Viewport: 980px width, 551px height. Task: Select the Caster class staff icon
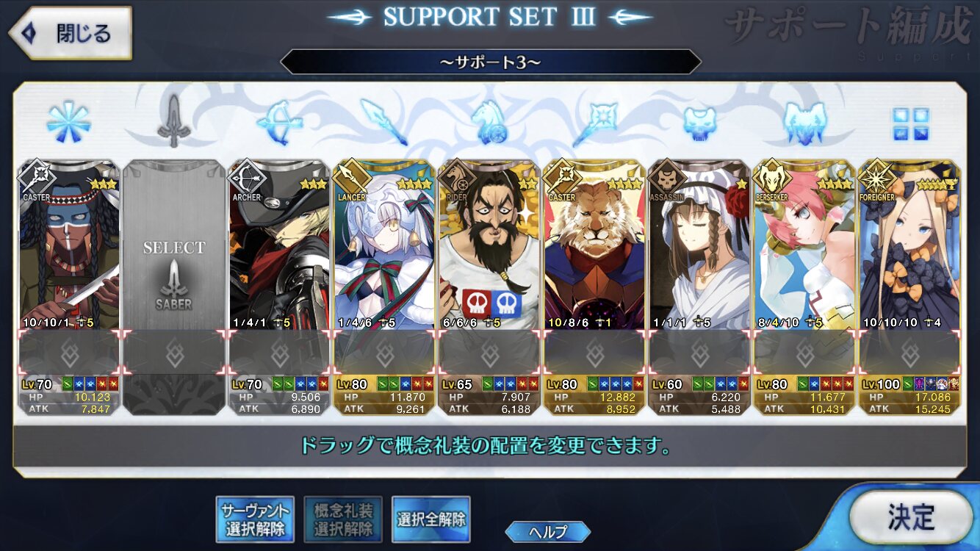pos(594,122)
